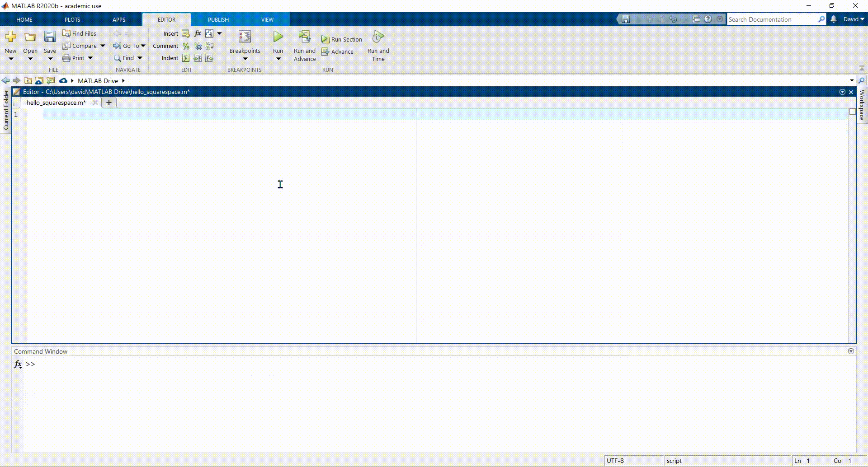Screen dimensions: 868x467
Task: Click the quick access Undo icon
Action: [x=673, y=19]
